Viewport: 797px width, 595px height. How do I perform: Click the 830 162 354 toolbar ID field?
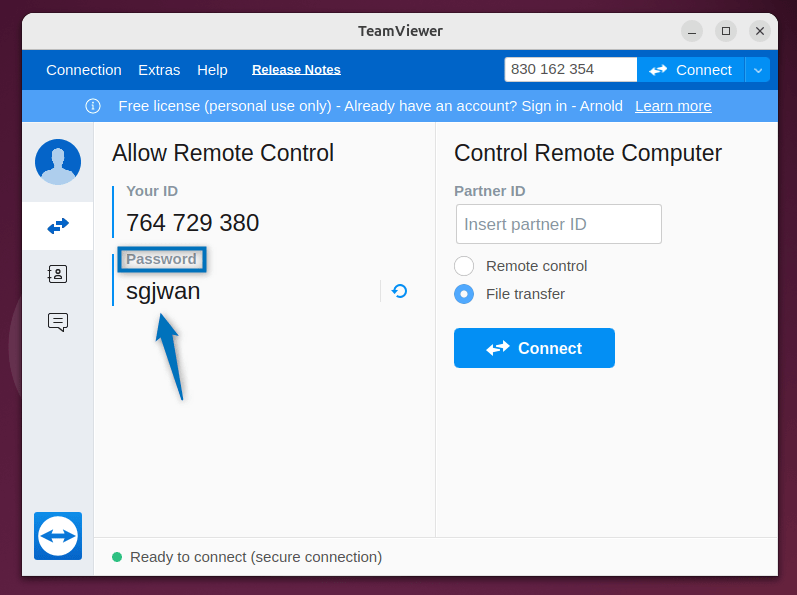(570, 70)
